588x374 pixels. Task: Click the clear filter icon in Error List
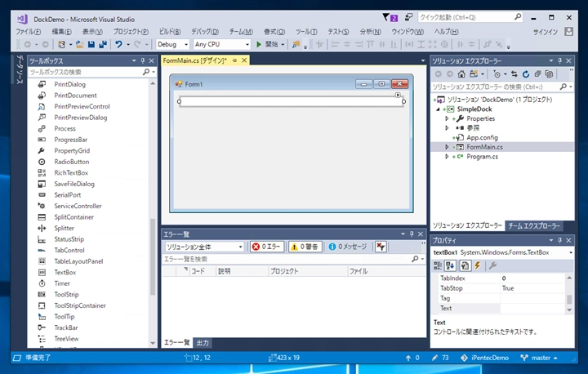coord(381,247)
